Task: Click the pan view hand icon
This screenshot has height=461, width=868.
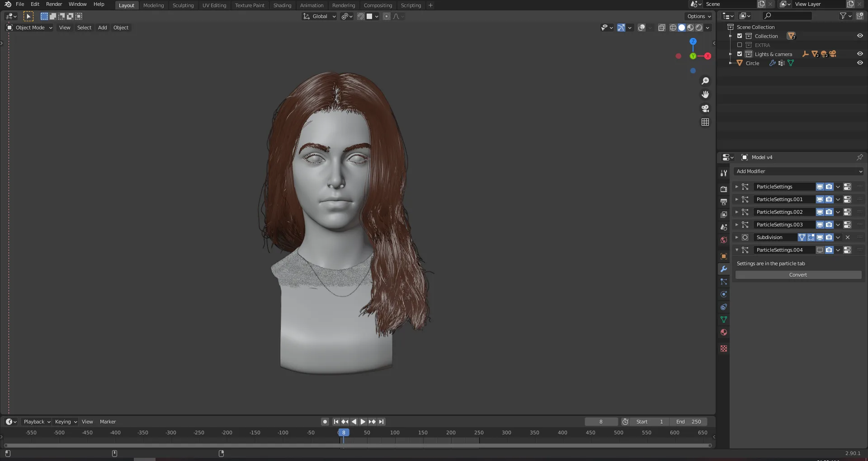Action: 705,94
